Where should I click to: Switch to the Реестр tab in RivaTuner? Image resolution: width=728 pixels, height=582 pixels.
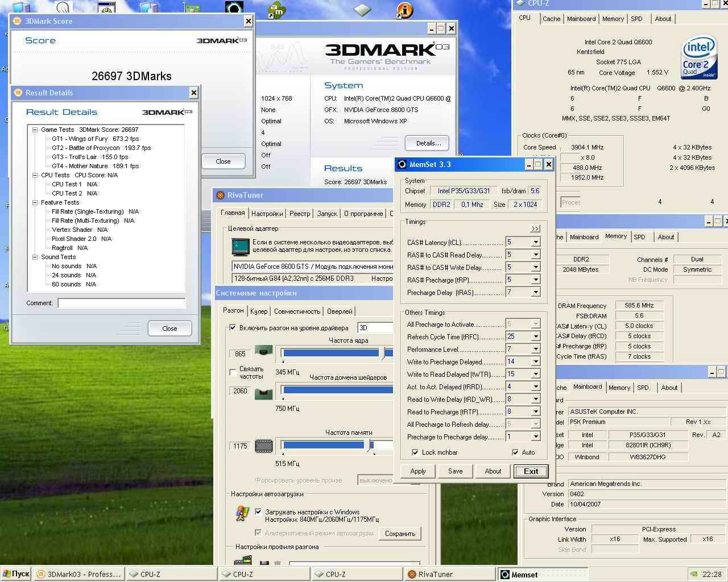click(x=300, y=214)
